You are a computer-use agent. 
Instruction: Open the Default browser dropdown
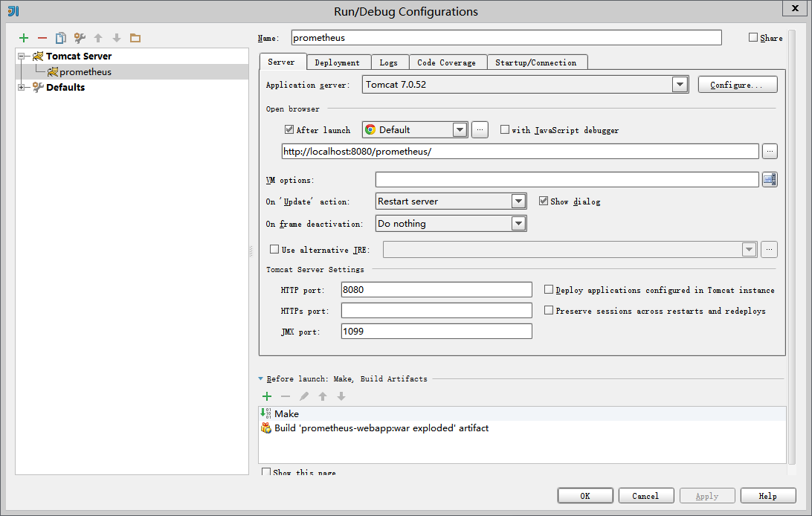coord(460,129)
